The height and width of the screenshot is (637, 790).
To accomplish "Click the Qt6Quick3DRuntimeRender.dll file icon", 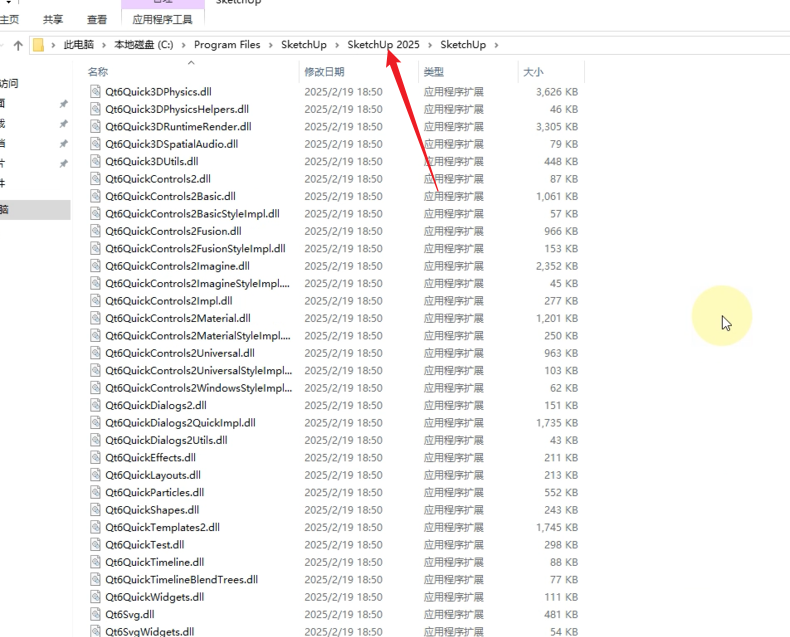I will click(x=95, y=126).
